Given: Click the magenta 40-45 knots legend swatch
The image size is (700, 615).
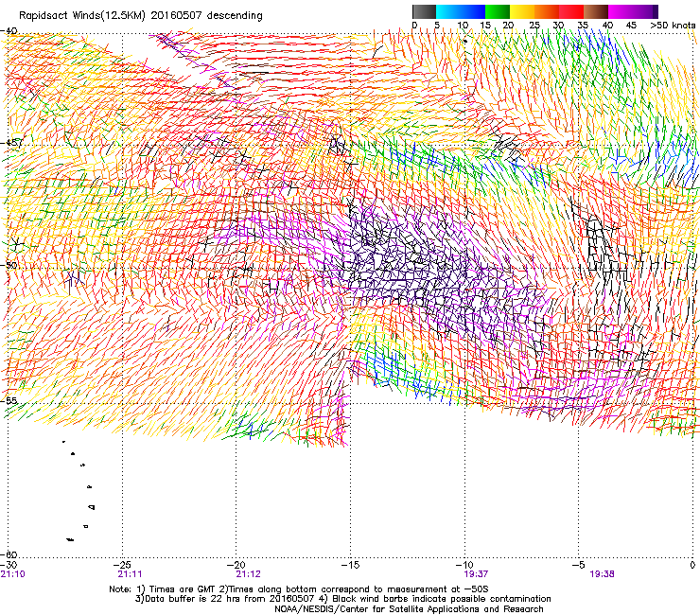Looking at the screenshot, I should [x=621, y=11].
